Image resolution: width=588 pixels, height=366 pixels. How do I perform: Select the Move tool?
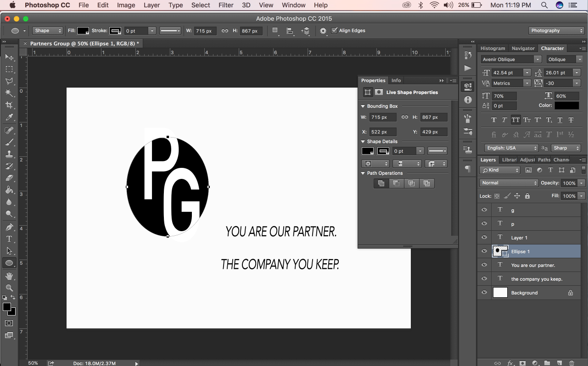point(9,57)
